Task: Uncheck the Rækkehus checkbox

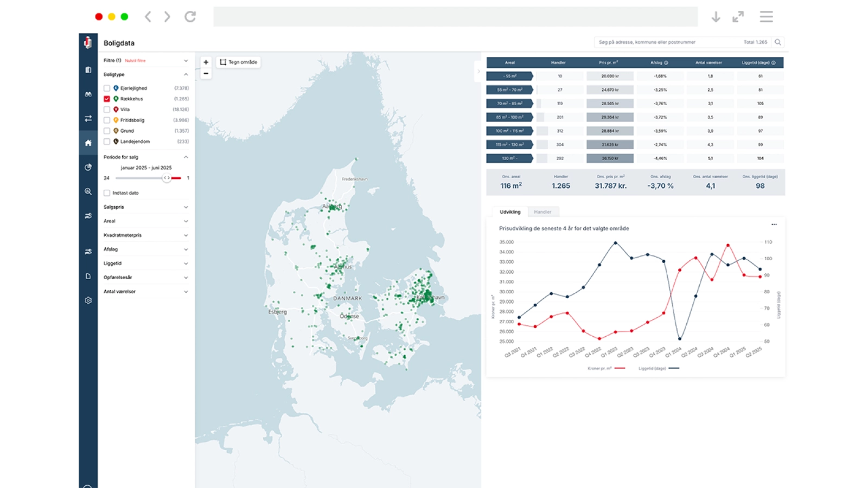Action: coord(107,99)
